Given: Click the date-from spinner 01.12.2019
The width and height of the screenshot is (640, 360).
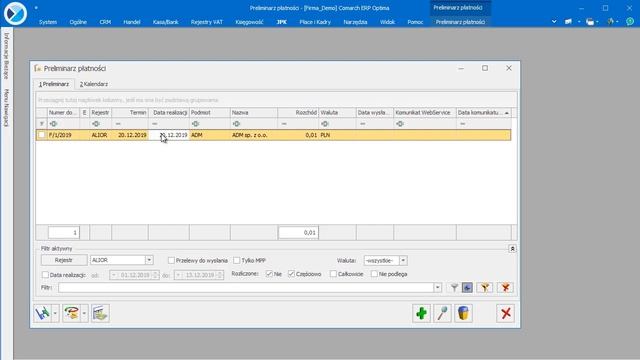Looking at the screenshot, I should click(x=155, y=275).
